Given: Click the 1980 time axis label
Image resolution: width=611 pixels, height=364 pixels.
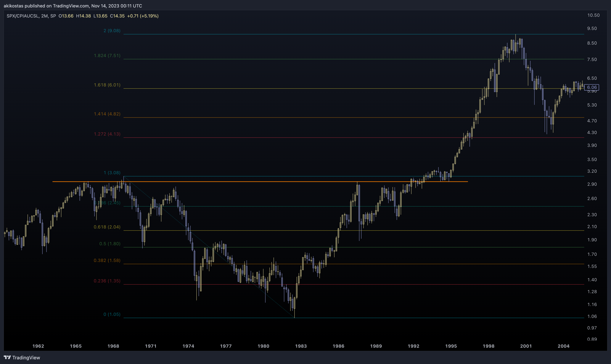Looking at the screenshot, I should pos(263,346).
